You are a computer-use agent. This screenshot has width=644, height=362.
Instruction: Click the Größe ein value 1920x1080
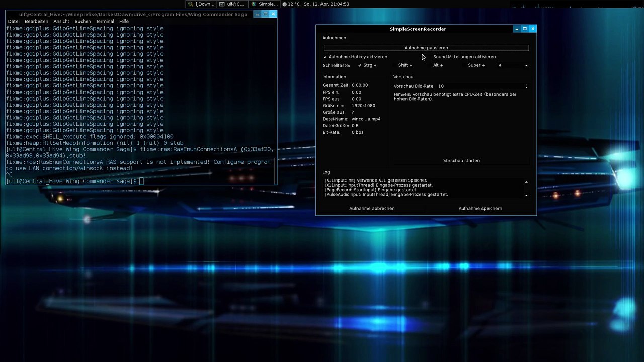[x=363, y=106]
